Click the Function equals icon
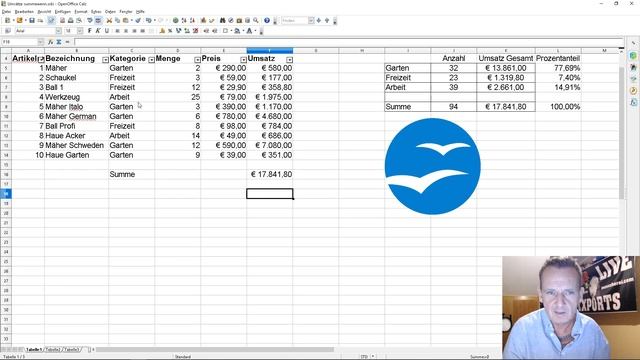This screenshot has width=640, height=360. pos(67,42)
